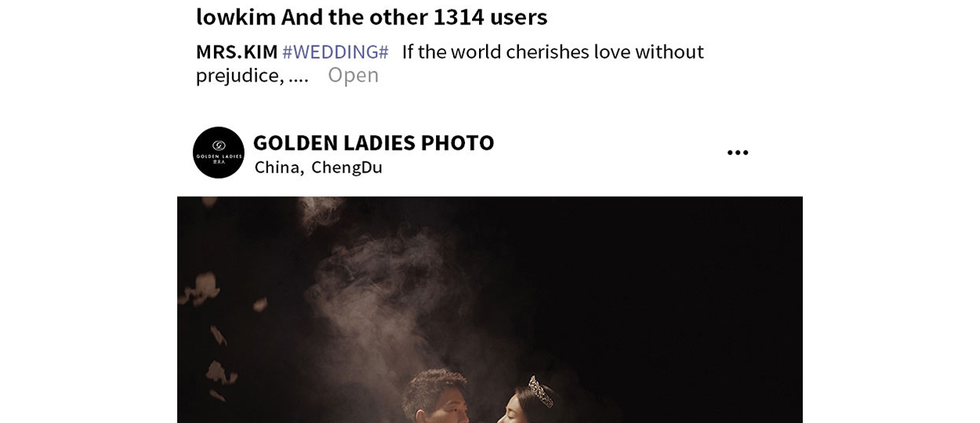Tap the caption ellipsis after prejudice
This screenshot has height=423, width=980.
pos(299,77)
